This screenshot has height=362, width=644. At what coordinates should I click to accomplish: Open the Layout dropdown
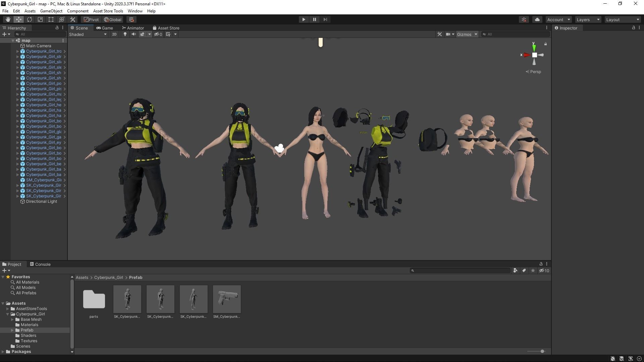click(x=623, y=19)
